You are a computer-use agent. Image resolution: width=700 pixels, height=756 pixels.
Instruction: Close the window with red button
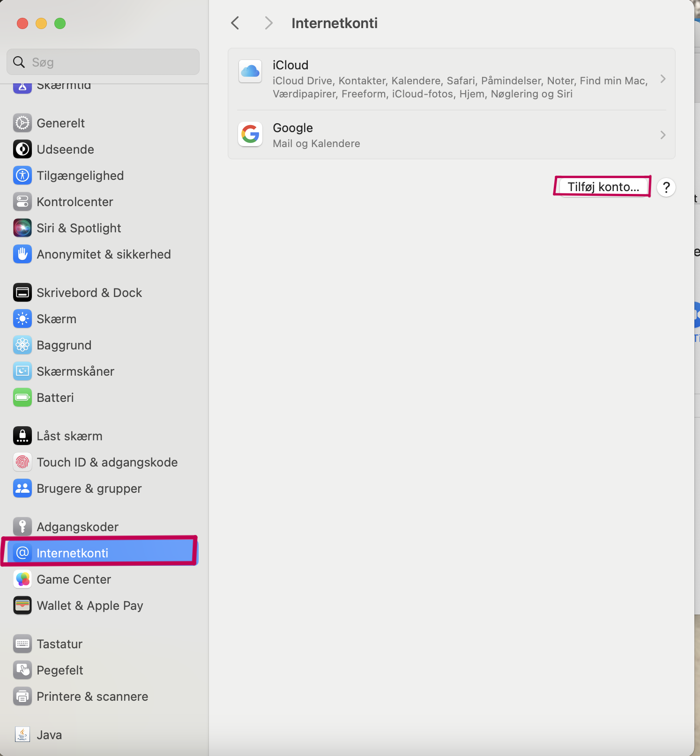click(22, 23)
